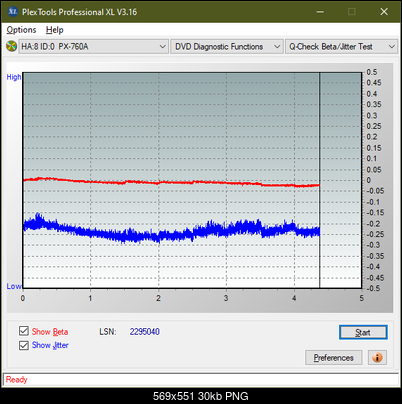Expand the Q-Check Beta/Jitter Test dropdown
Viewport: 402px width, 404px height.
(341, 47)
